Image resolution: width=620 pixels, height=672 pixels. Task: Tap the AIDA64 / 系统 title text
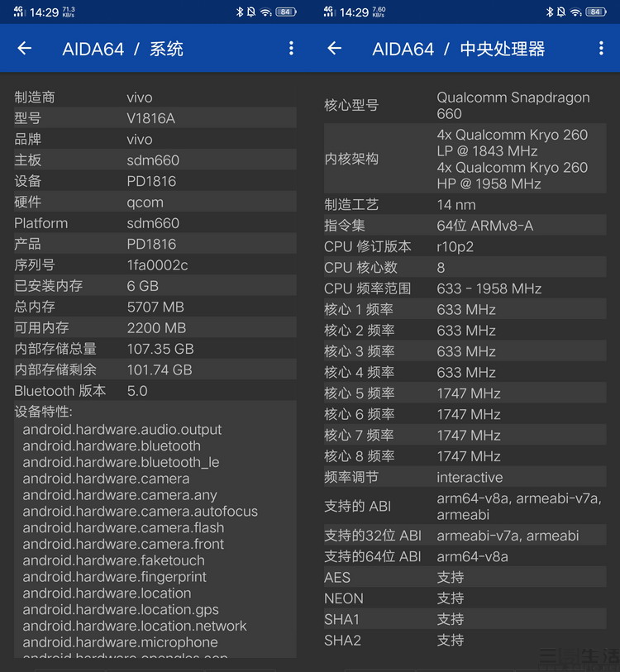[122, 49]
